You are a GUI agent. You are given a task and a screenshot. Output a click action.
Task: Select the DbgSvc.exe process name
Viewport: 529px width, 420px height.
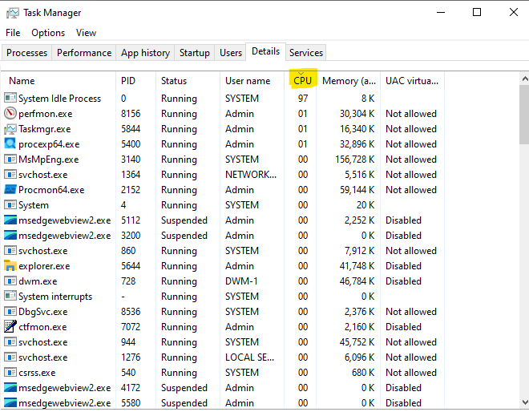click(x=42, y=312)
